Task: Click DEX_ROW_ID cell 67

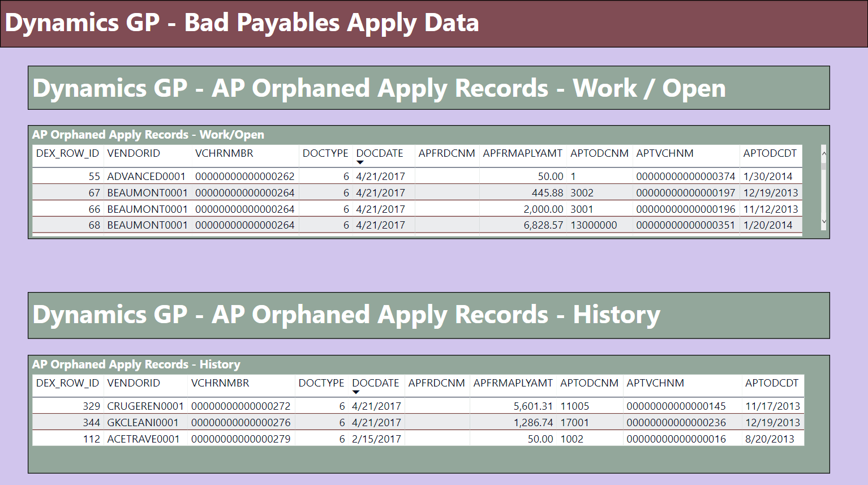Action: pyautogui.click(x=94, y=193)
